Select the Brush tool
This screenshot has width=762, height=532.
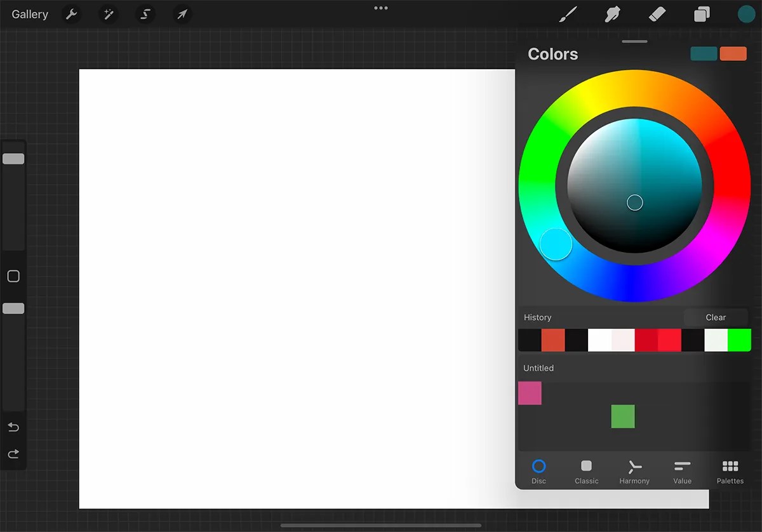(568, 14)
